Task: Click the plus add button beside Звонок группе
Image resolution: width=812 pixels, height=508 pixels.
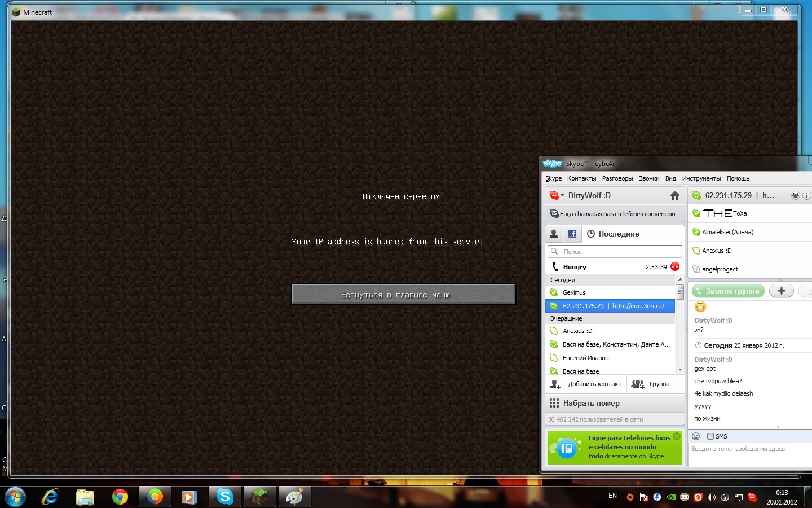Action: (781, 291)
